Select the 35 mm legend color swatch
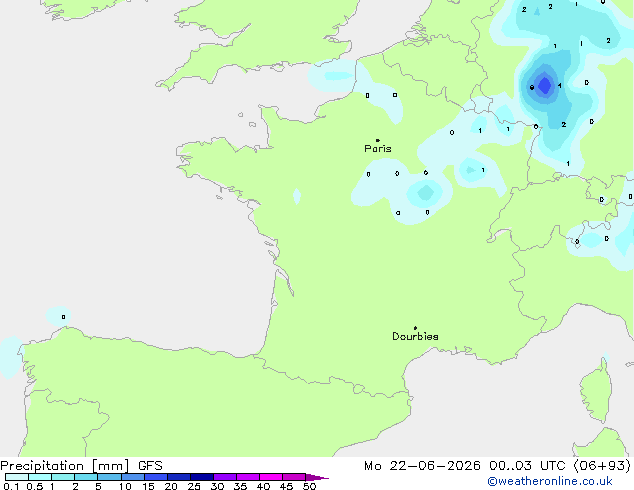Screen dimensions: 634x490 248,477
